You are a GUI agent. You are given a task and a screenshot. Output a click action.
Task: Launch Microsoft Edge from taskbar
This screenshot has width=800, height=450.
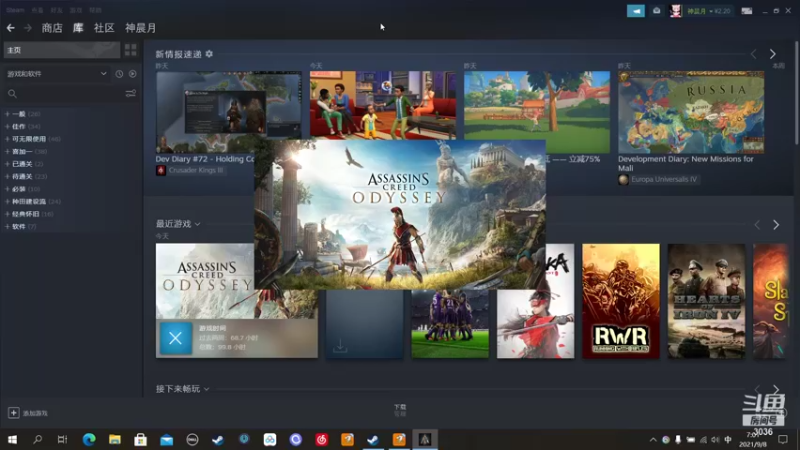89,439
